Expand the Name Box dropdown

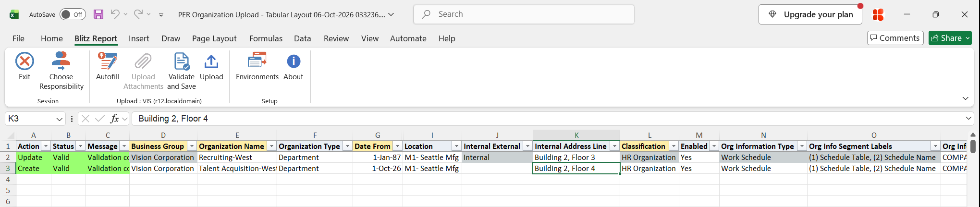point(60,119)
